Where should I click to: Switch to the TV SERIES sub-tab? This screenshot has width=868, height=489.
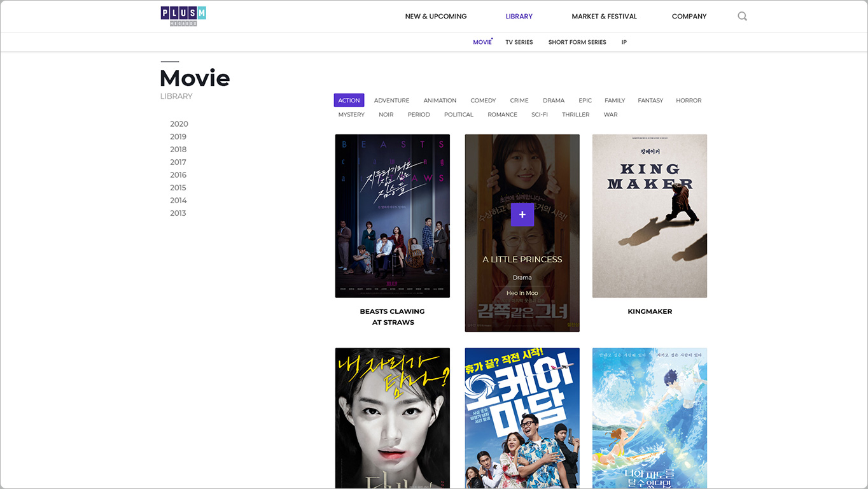(x=519, y=42)
